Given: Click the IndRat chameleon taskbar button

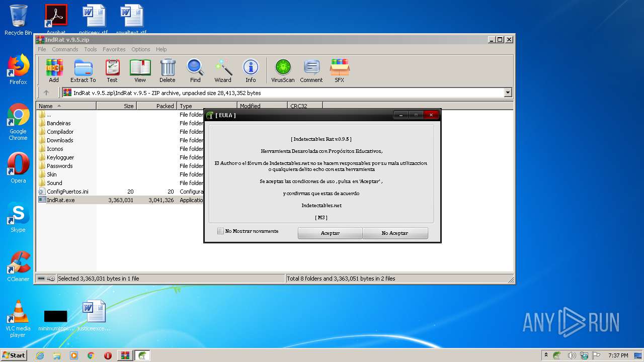Looking at the screenshot, I should [143, 355].
